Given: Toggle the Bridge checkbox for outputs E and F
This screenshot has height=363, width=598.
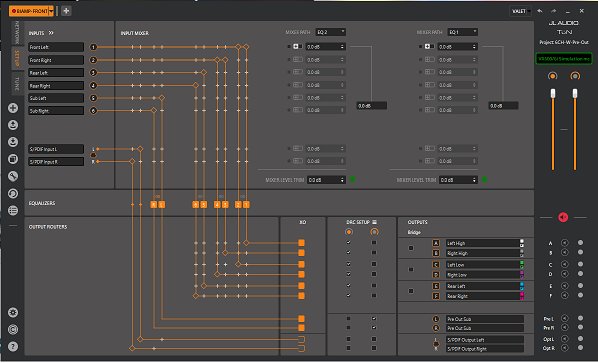Looking at the screenshot, I should 411,291.
